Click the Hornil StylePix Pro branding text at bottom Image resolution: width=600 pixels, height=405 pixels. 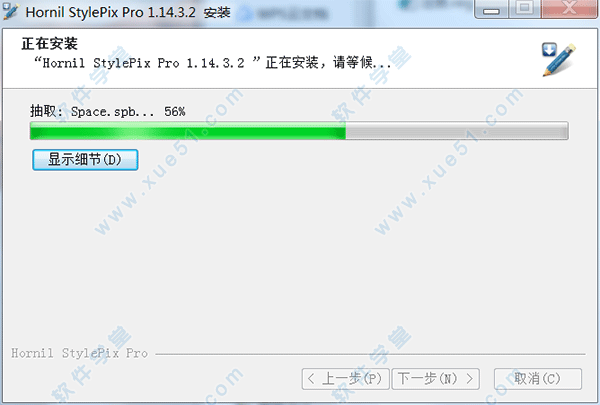pos(79,353)
